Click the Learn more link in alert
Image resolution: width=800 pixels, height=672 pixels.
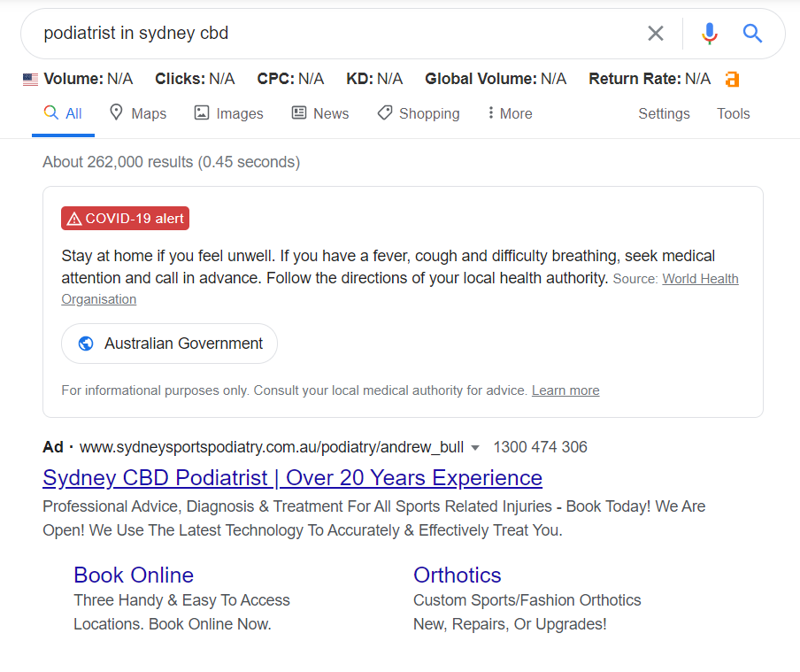tap(565, 390)
